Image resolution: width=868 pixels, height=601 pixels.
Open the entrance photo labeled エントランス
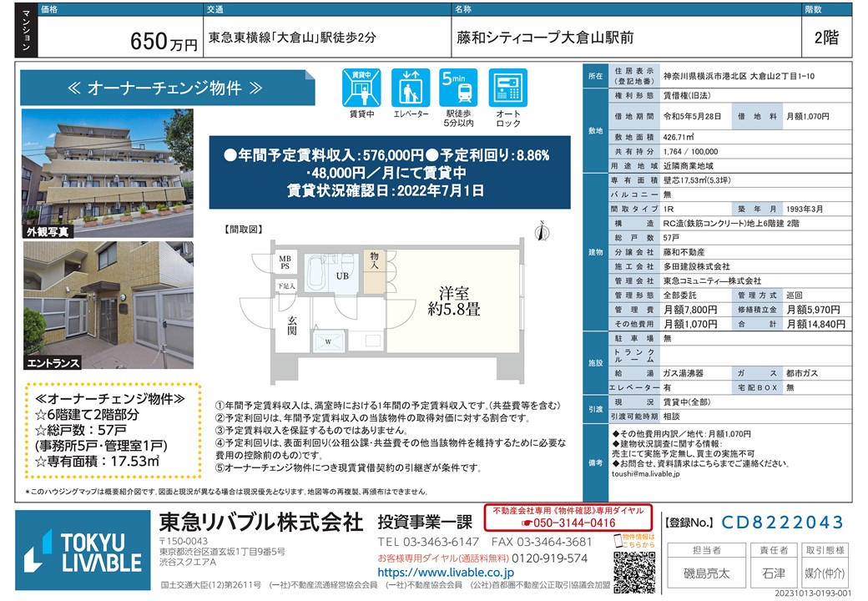[x=106, y=305]
